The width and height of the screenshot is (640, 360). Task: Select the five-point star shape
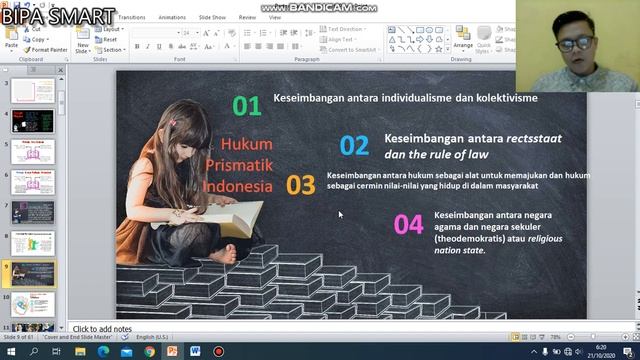coord(439,49)
